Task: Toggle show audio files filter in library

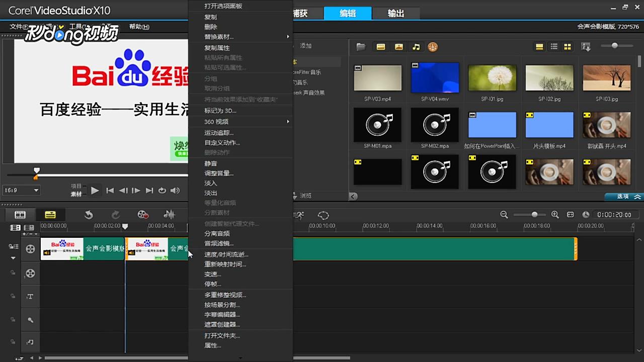Action: (416, 47)
